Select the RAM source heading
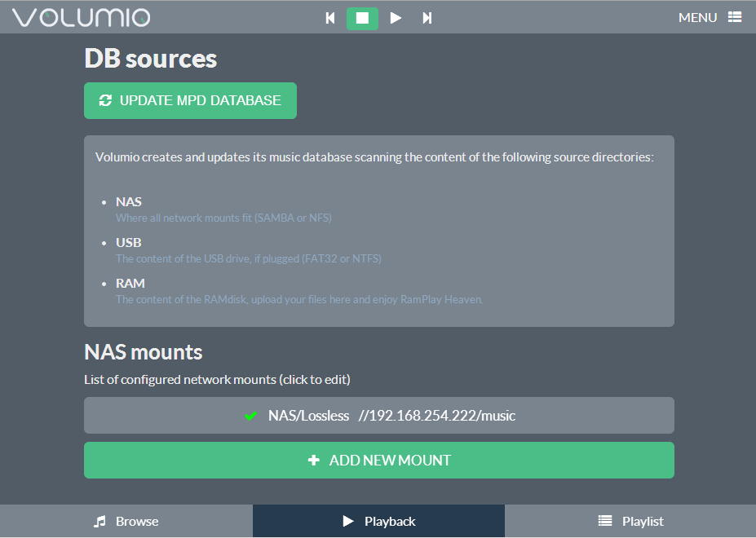 pos(130,283)
